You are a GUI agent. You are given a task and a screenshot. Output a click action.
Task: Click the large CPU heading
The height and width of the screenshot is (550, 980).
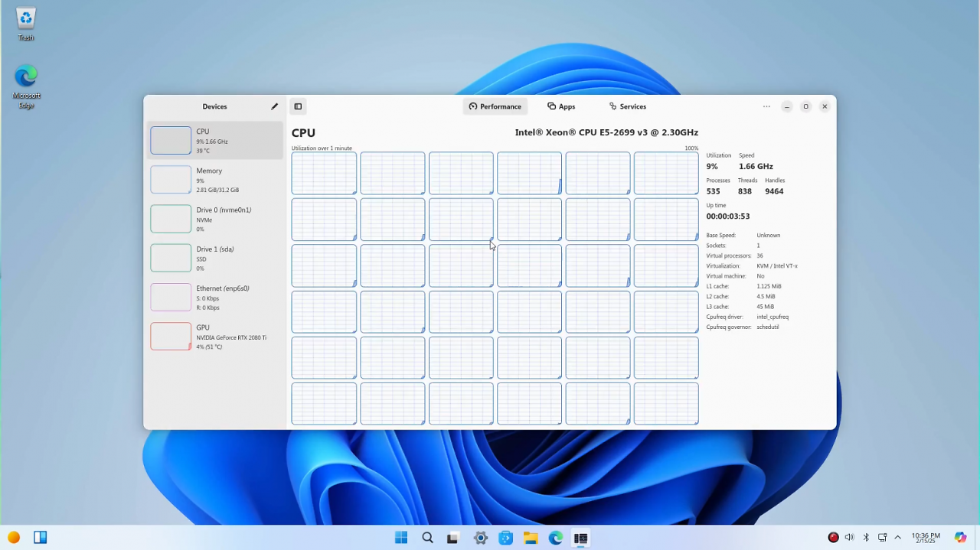pyautogui.click(x=303, y=133)
